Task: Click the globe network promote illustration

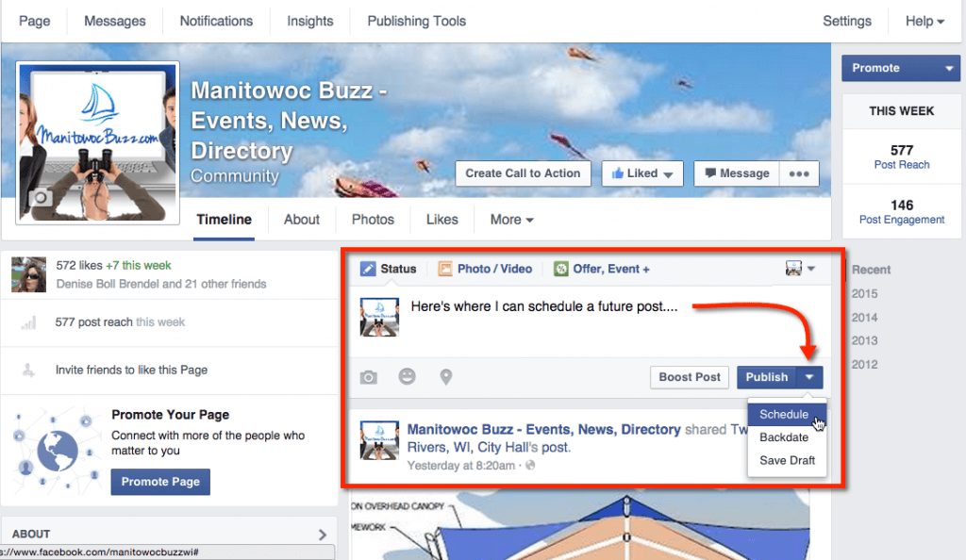Action: 57,451
